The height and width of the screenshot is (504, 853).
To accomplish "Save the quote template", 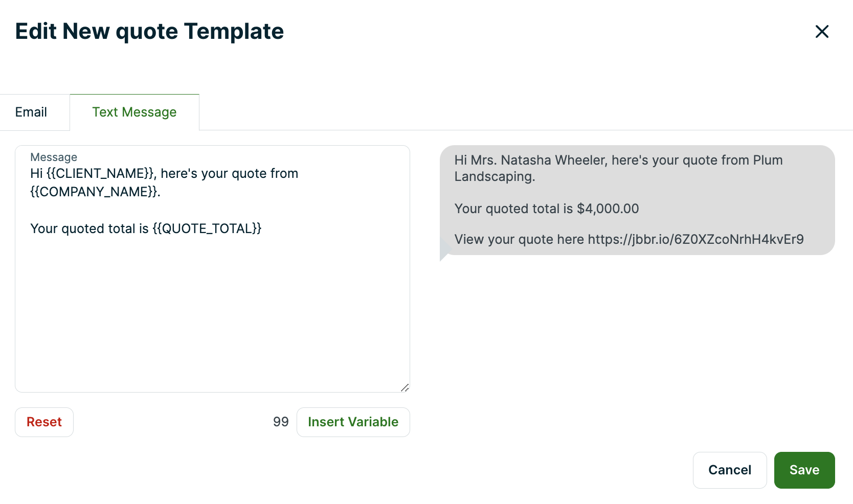I will pyautogui.click(x=804, y=470).
